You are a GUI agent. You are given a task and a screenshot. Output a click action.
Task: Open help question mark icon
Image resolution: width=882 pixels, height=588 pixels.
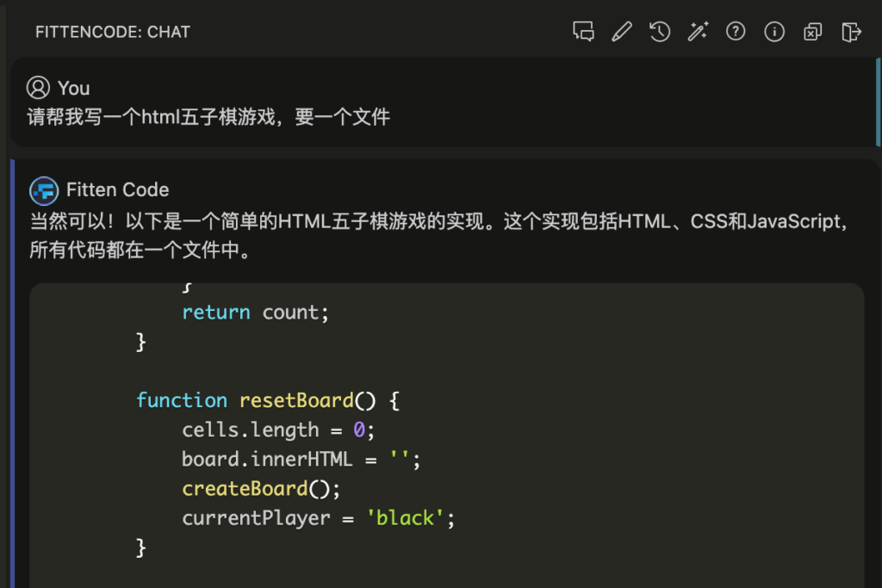(x=736, y=32)
